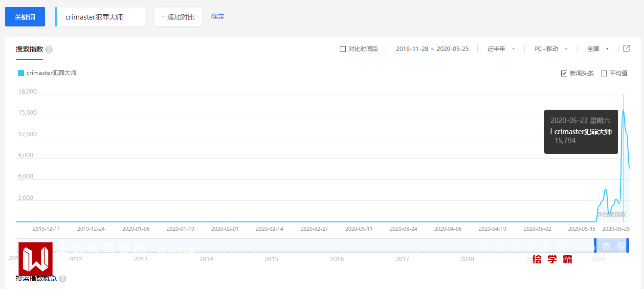Click the left handle of the timeline range slider
The image size is (644, 289).
(596, 245)
